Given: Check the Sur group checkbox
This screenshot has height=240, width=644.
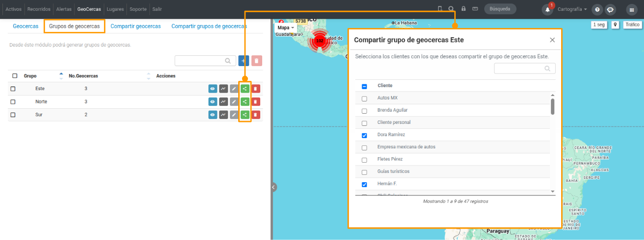Looking at the screenshot, I should (13, 115).
